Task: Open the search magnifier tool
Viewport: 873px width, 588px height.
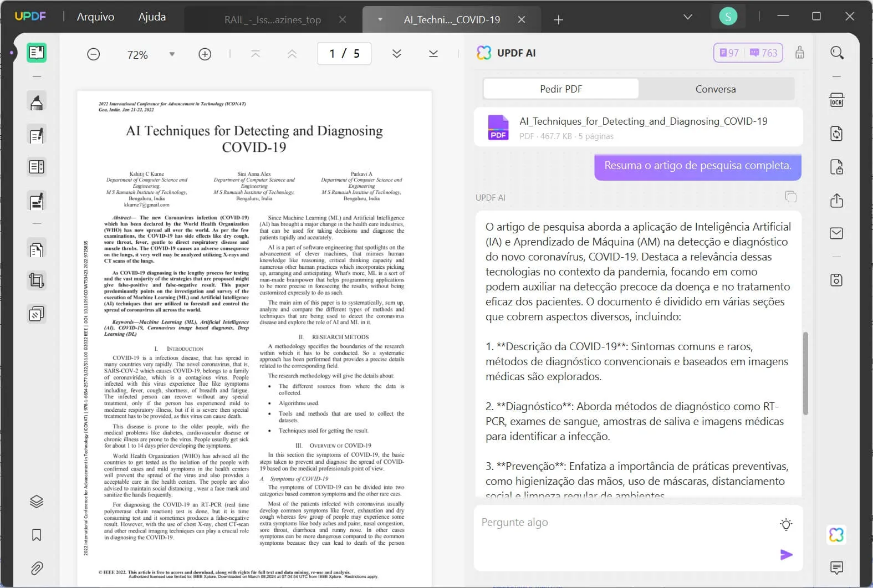Action: coord(837,53)
